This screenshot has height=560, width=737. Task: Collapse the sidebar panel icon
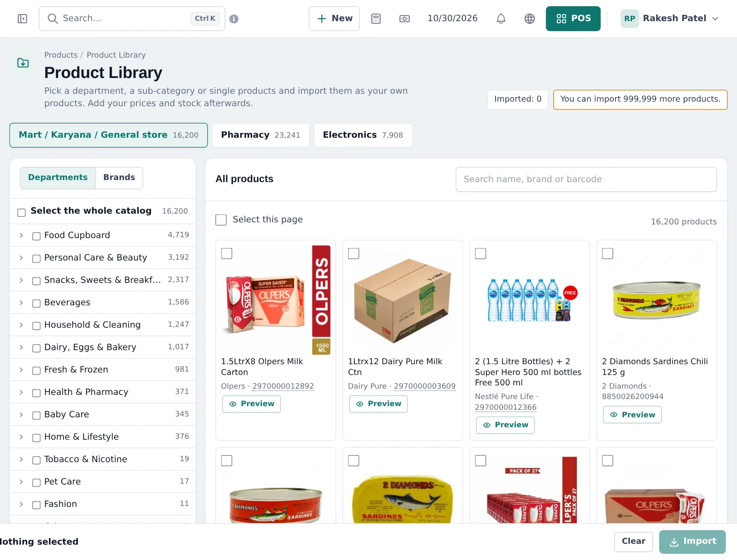(x=22, y=19)
